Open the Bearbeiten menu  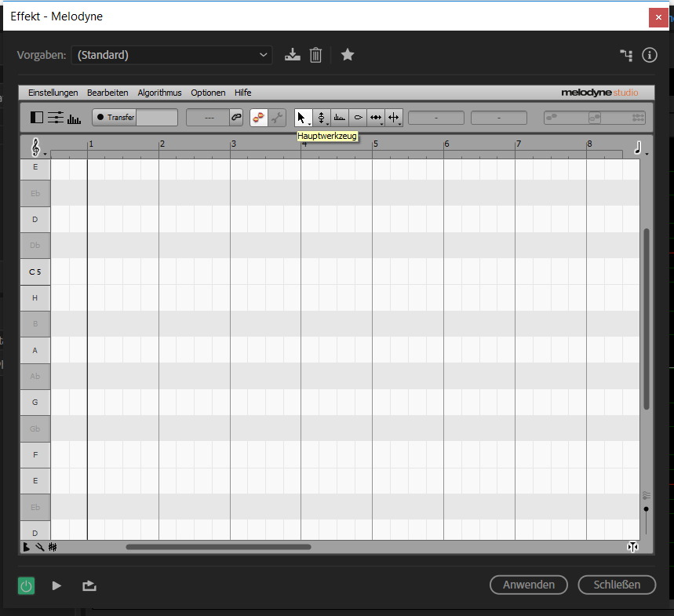coord(107,93)
